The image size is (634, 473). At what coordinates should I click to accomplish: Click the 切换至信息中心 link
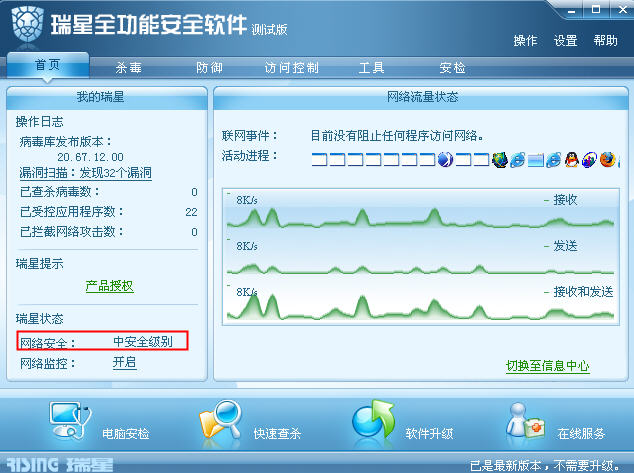pyautogui.click(x=547, y=366)
